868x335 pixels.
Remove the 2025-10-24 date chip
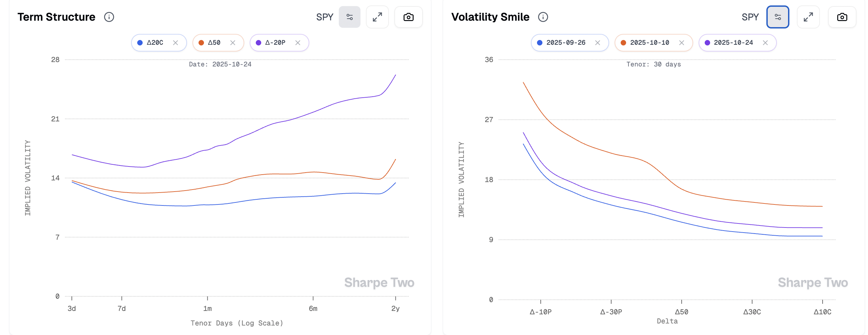pyautogui.click(x=765, y=43)
